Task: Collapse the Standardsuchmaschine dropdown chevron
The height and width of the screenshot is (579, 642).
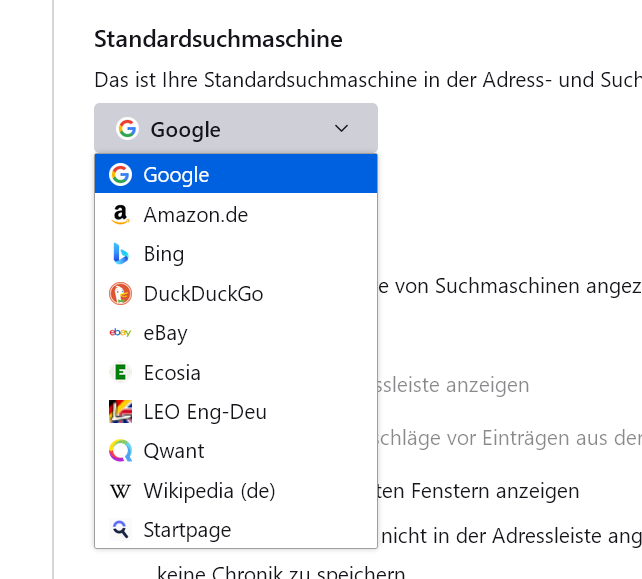Action: (341, 129)
